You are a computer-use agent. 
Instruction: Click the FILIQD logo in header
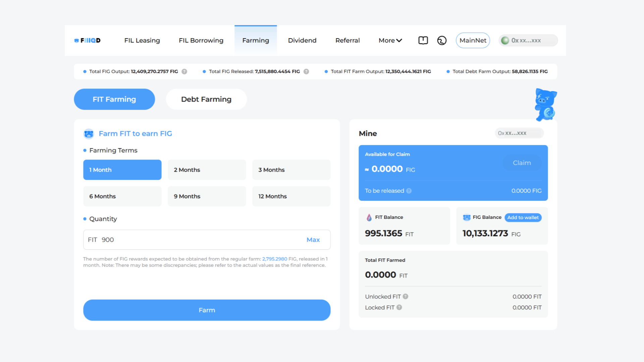(87, 41)
